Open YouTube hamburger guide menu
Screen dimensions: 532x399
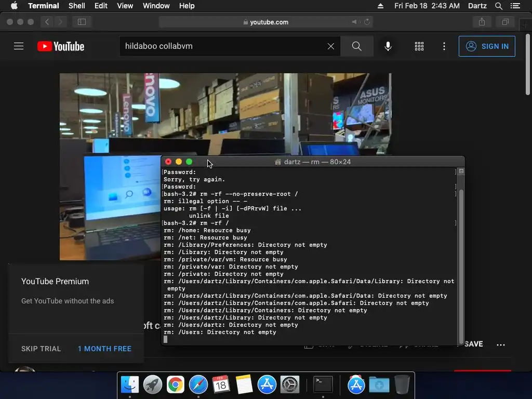click(19, 46)
